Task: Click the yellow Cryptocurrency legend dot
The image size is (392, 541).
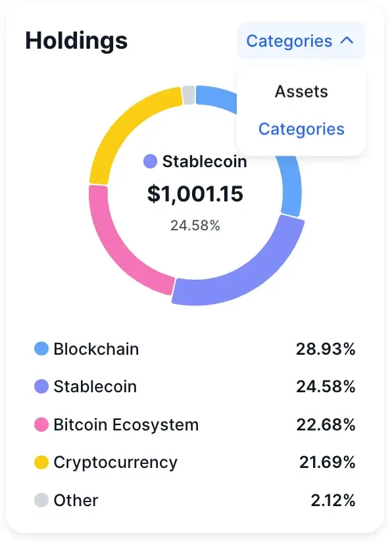Action: [41, 463]
